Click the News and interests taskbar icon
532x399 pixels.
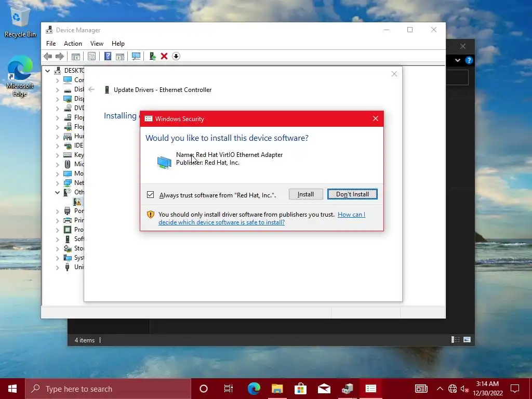click(421, 389)
